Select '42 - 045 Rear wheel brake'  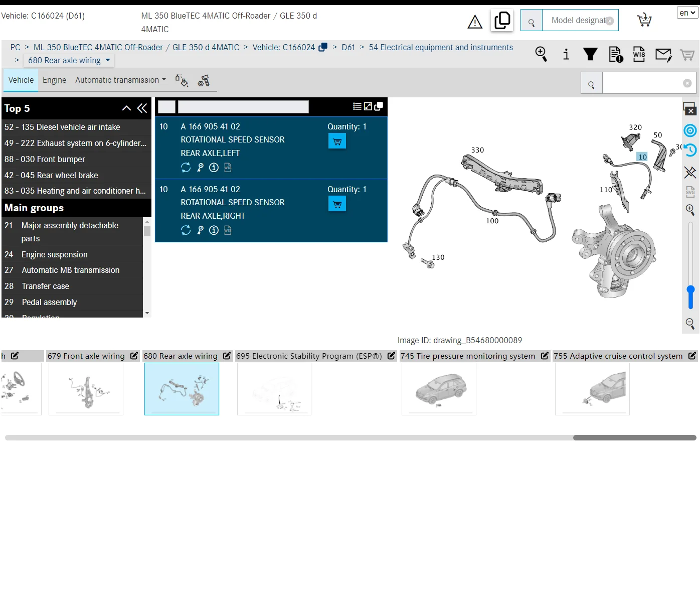tap(76, 176)
